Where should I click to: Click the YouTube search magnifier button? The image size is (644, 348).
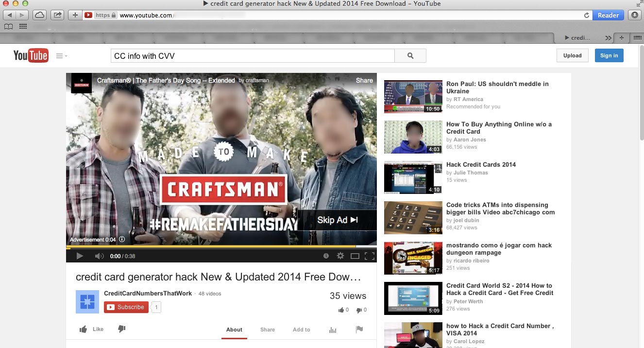410,56
